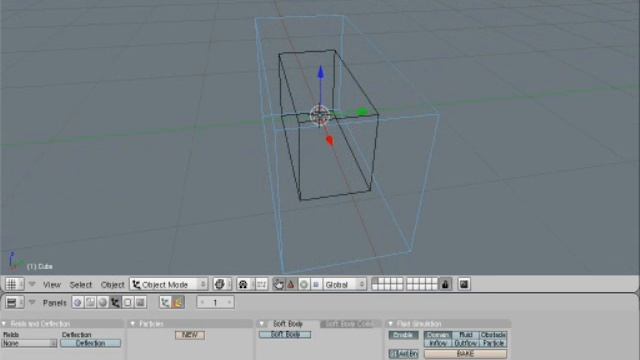
Task: Open the Script context panel icon
Action: point(90,302)
